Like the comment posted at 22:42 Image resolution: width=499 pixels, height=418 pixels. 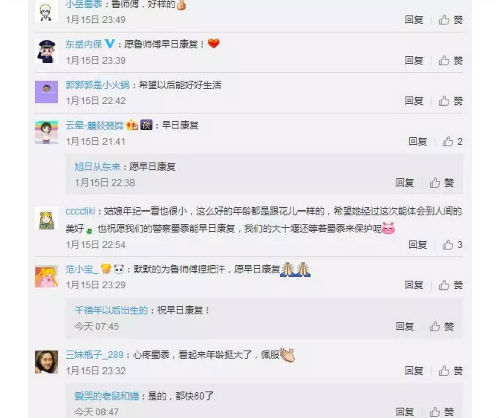tap(450, 101)
